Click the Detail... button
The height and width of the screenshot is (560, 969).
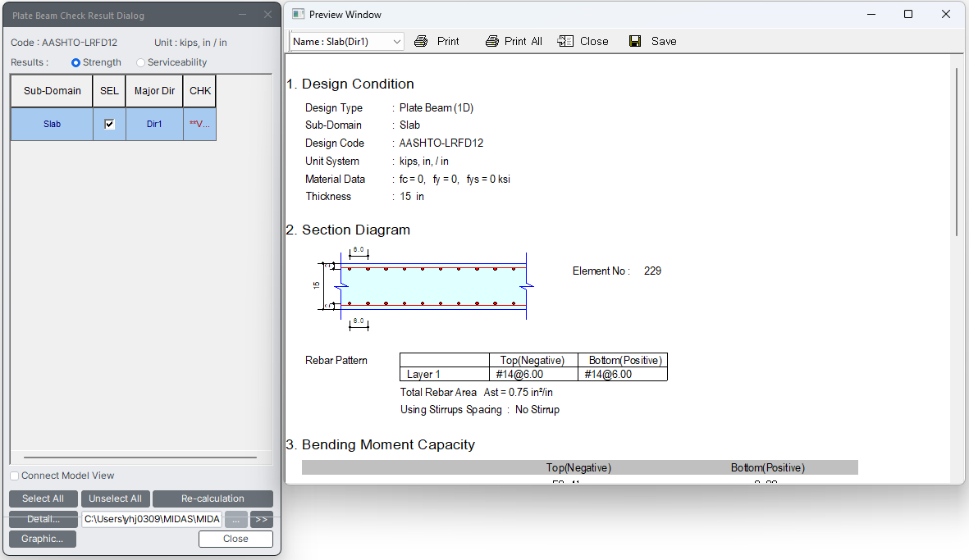click(x=43, y=519)
